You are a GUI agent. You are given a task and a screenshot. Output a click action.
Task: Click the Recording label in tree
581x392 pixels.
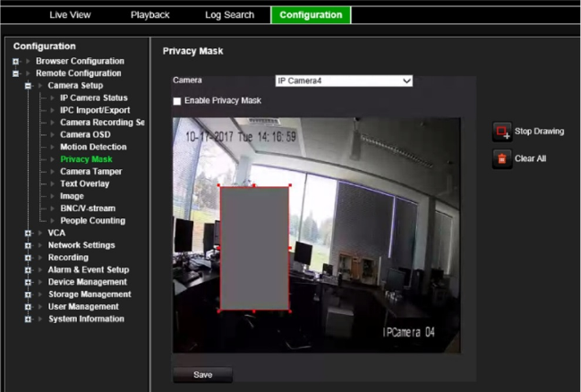pos(68,257)
